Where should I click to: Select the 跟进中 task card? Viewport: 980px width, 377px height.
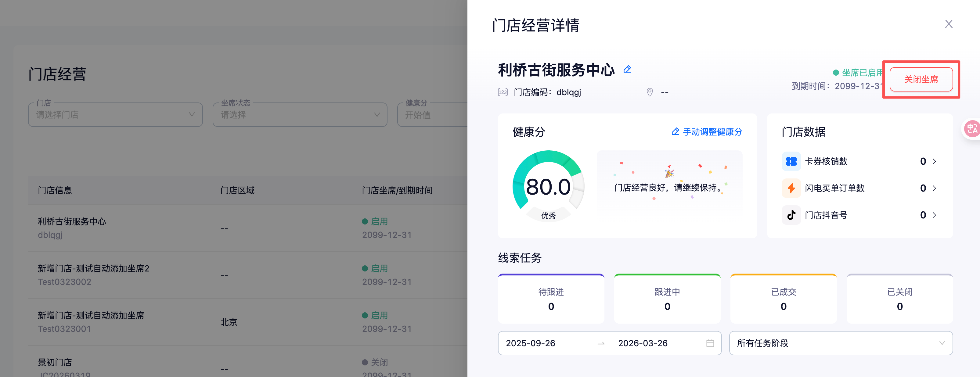667,299
